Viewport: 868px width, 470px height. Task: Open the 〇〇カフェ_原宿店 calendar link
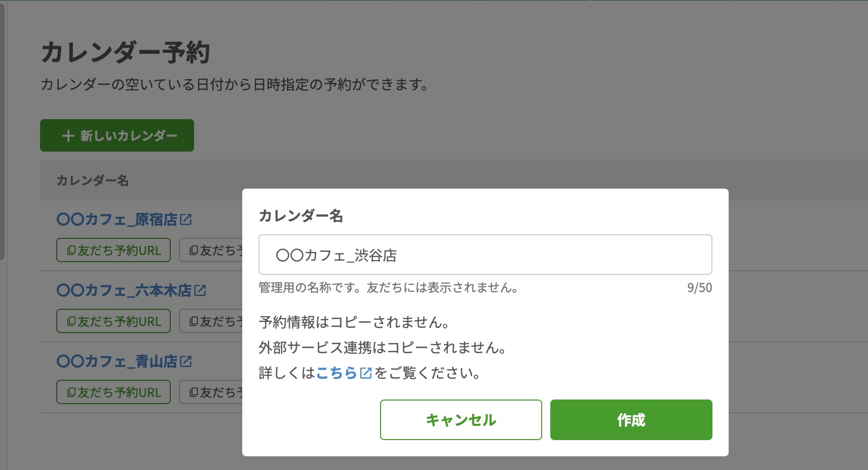(117, 220)
